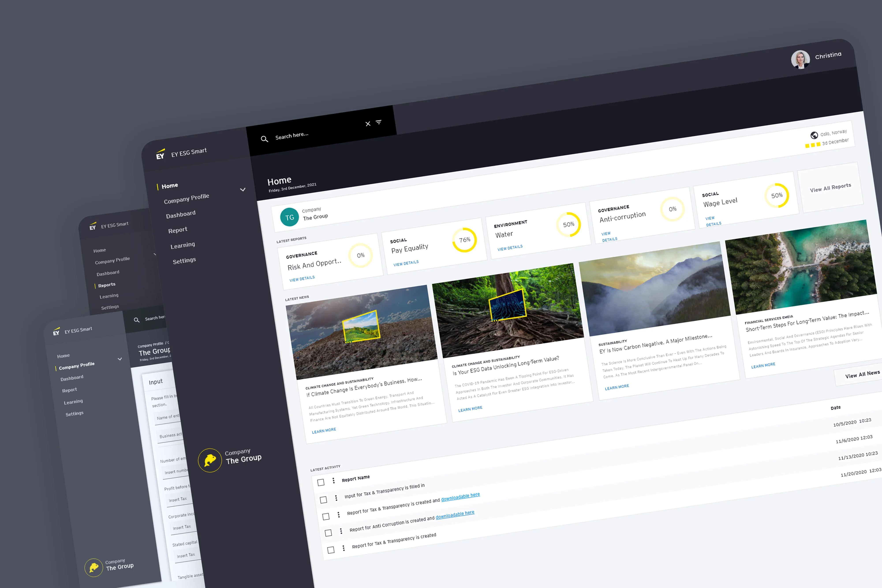This screenshot has height=588, width=882.
Task: Go to Learning in main sidebar
Action: tap(183, 245)
